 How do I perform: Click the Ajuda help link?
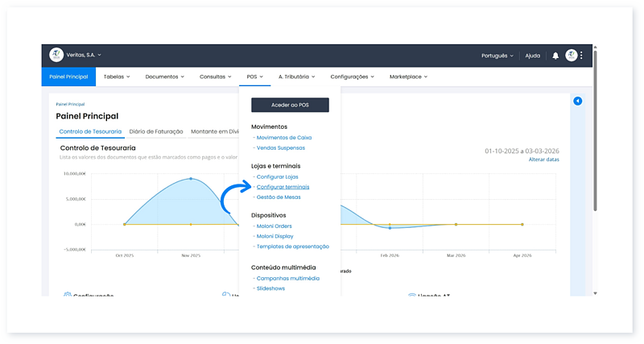(532, 56)
